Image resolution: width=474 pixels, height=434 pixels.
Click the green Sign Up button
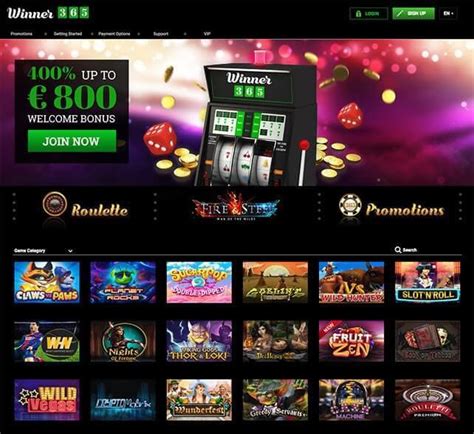click(x=414, y=14)
